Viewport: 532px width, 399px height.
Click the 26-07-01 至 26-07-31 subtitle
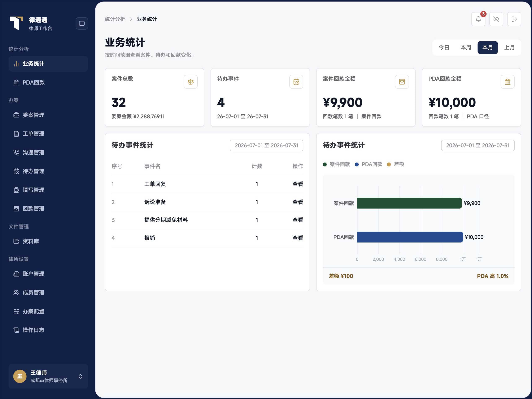click(x=243, y=117)
